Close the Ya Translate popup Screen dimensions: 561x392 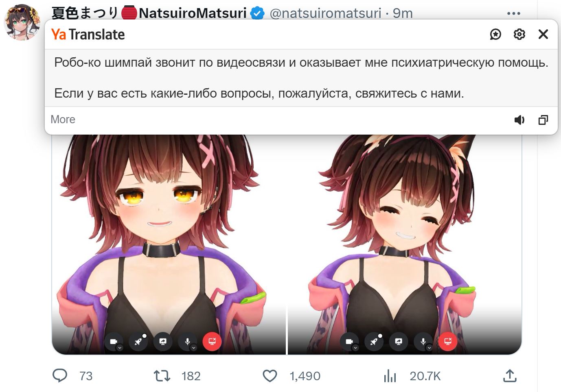[543, 34]
